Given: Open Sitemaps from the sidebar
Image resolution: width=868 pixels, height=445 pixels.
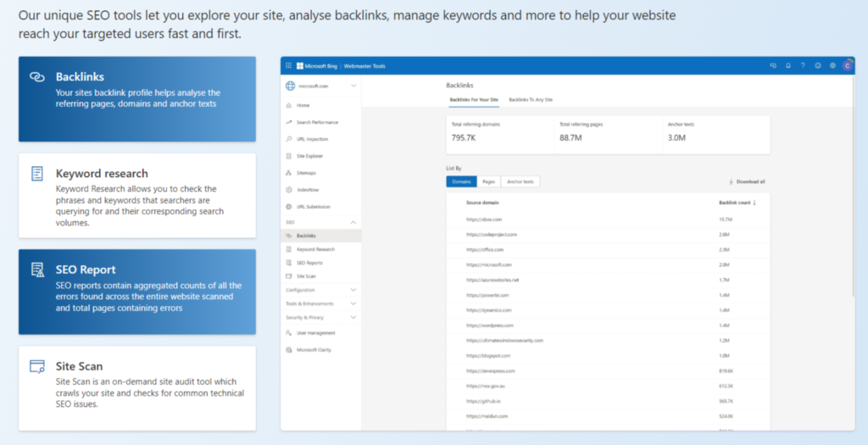Looking at the screenshot, I should click(290, 173).
